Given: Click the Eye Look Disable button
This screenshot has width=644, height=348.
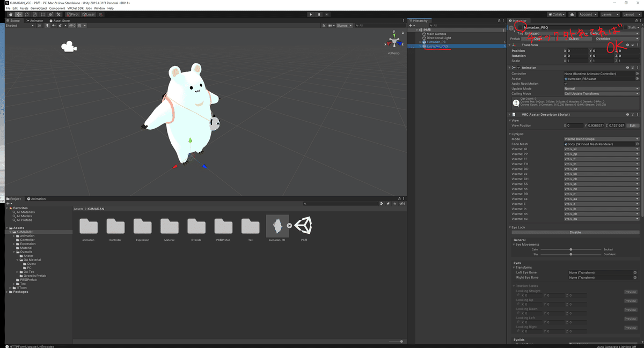Looking at the screenshot, I should tap(575, 232).
